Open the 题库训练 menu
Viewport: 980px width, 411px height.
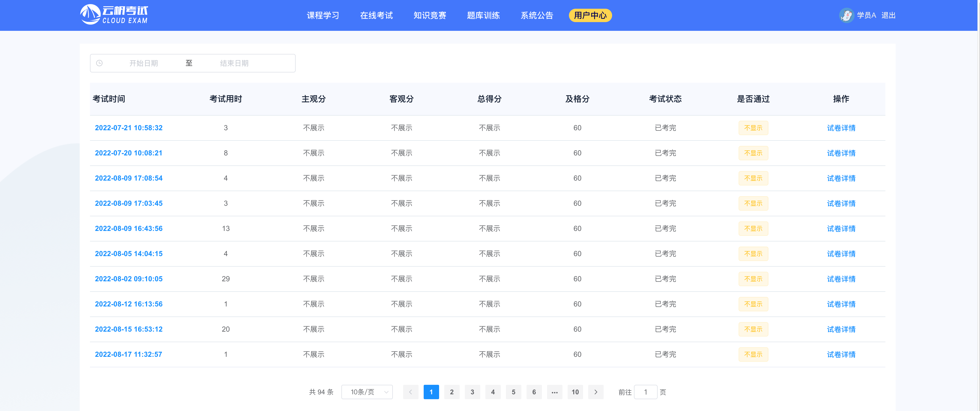[x=484, y=15]
